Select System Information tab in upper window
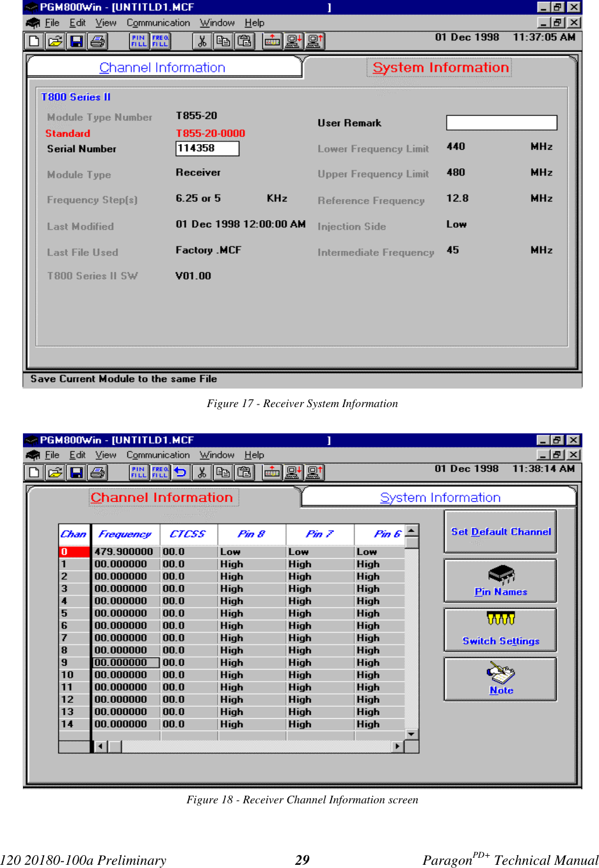 (441, 67)
